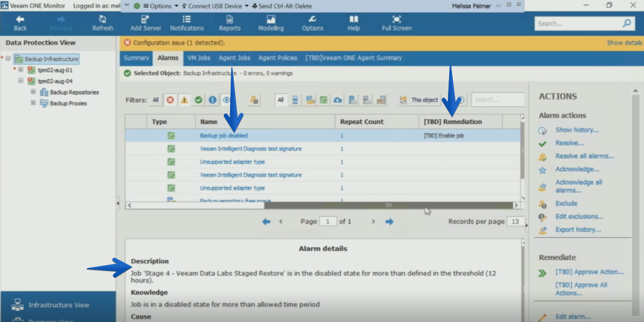The height and width of the screenshot is (322, 644).
Task: Click the Edit alarm pencil icon
Action: 543,317
